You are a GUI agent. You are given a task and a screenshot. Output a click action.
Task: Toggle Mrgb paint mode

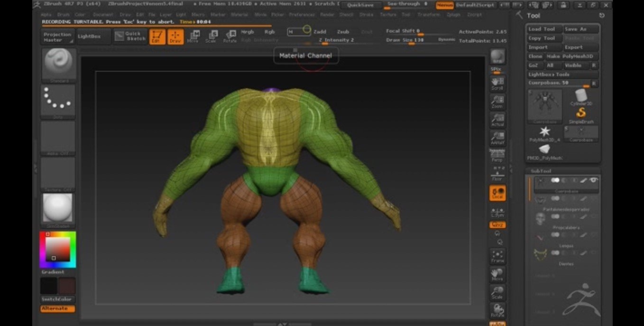coord(248,32)
